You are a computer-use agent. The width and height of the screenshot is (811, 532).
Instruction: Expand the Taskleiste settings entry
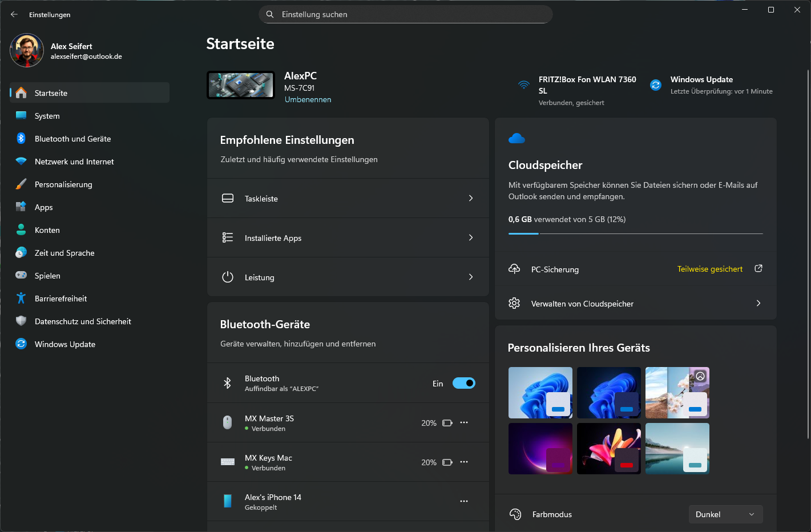tap(348, 199)
